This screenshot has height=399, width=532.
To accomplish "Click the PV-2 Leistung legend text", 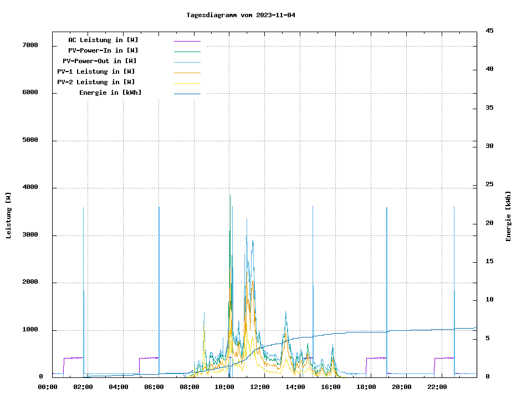I will pos(96,82).
